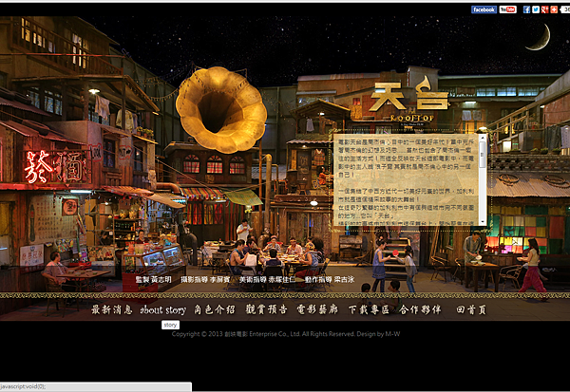
Task: Click the 監製 黃志明 credit text
Action: [x=153, y=280]
